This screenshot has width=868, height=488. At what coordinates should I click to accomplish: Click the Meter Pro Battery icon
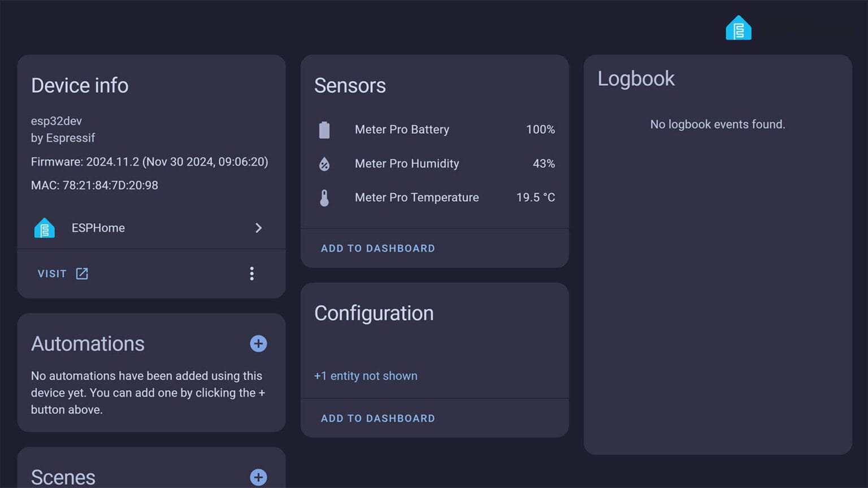point(324,129)
